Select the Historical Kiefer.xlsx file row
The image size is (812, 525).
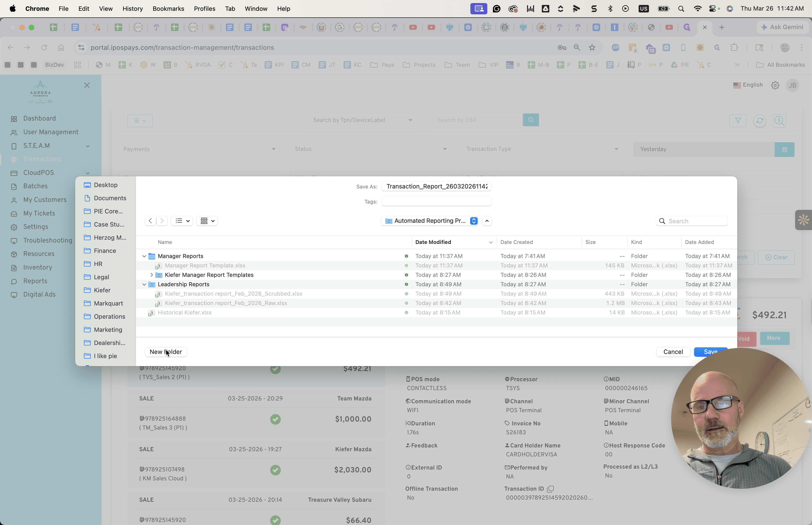pos(436,312)
